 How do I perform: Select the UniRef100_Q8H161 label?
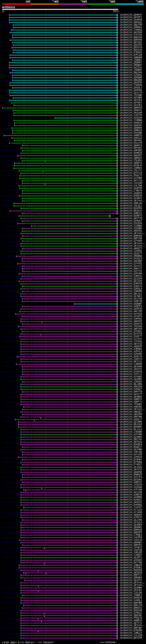[131, 22]
